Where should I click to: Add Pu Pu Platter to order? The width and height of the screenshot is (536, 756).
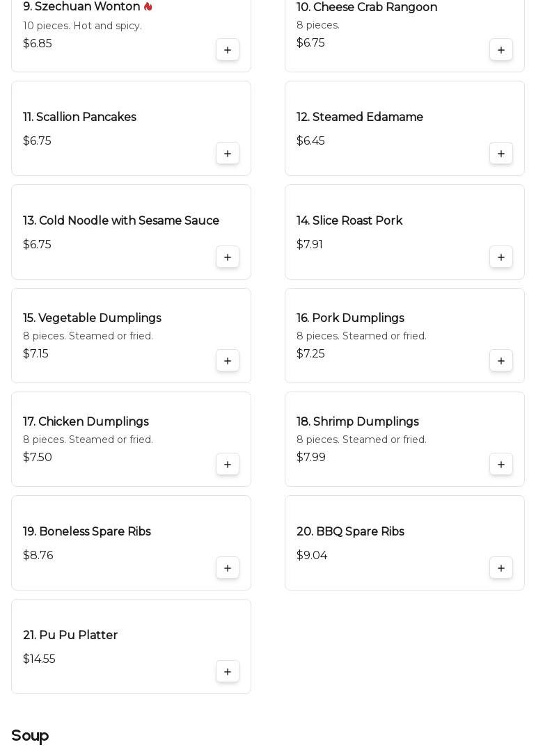click(227, 672)
